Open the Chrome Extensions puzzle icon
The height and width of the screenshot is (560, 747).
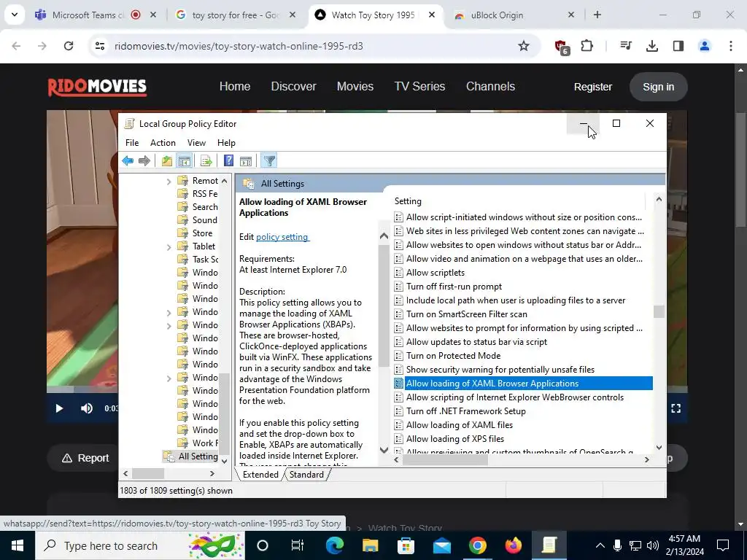tap(587, 46)
